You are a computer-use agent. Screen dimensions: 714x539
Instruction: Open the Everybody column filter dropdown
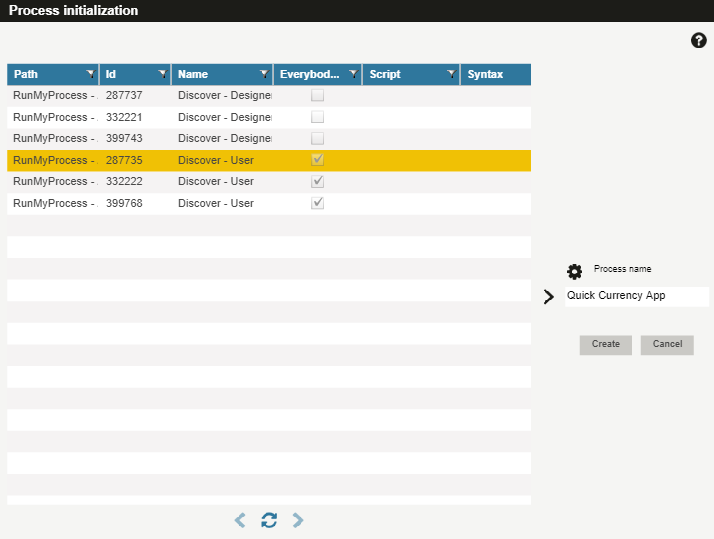click(354, 75)
